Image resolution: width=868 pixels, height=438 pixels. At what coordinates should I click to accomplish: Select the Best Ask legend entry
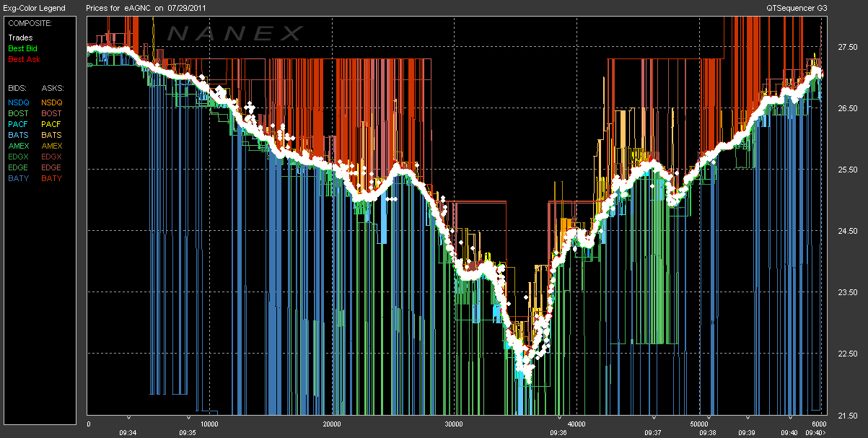tap(24, 59)
